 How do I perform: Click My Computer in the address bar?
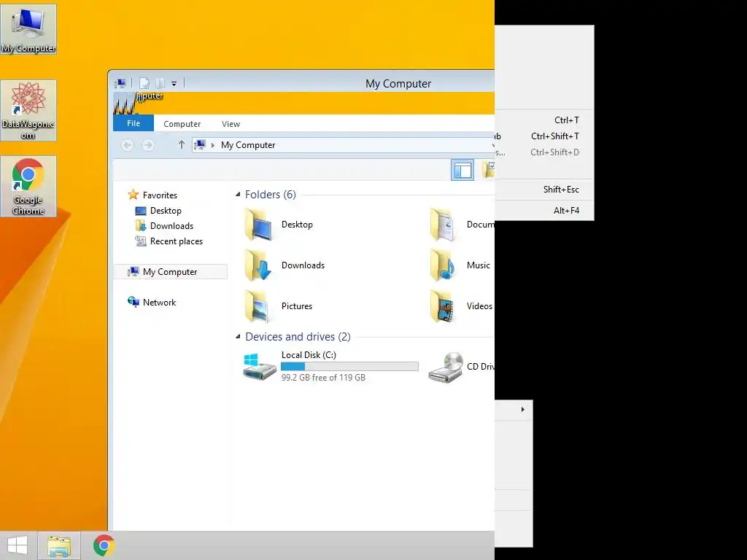pyautogui.click(x=248, y=145)
